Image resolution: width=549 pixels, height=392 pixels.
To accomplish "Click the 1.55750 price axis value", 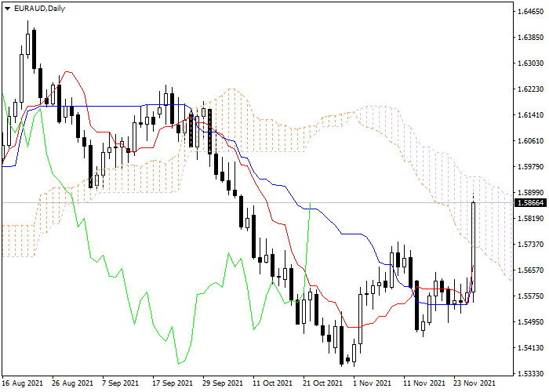I will pyautogui.click(x=530, y=296).
